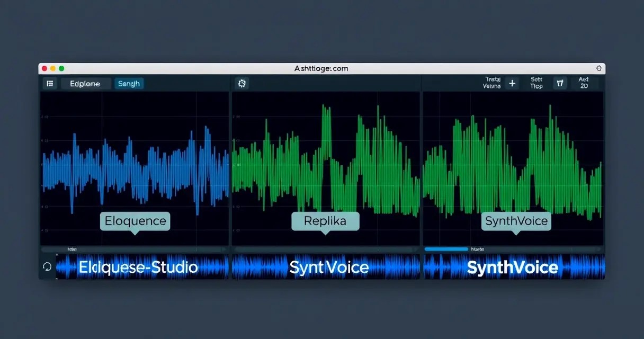Screen dimensions: 644x339
Task: Click the SynthVoice tooltip label
Action: [x=516, y=221]
